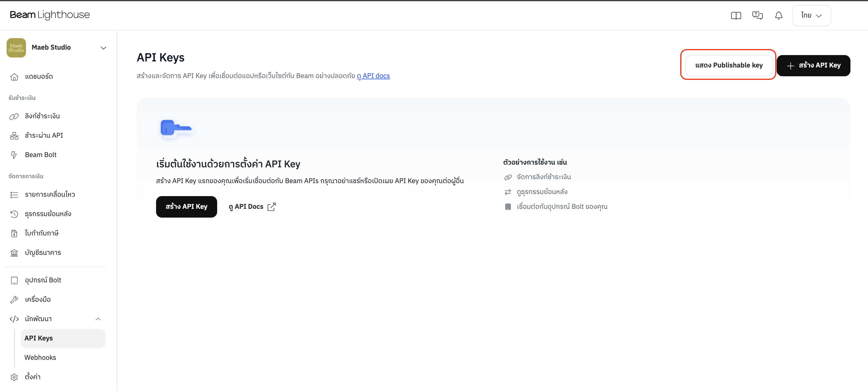
Task: Collapse the นักพัฒนา section chevron
Action: click(98, 319)
